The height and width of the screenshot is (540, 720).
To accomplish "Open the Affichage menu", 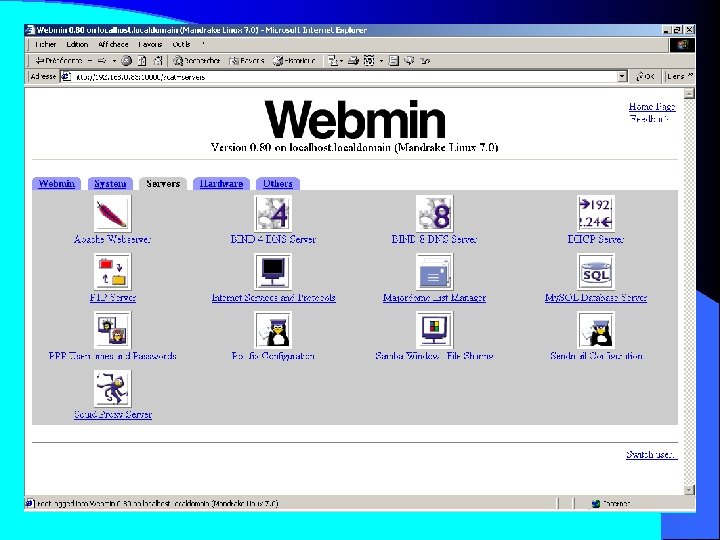I will point(113,45).
